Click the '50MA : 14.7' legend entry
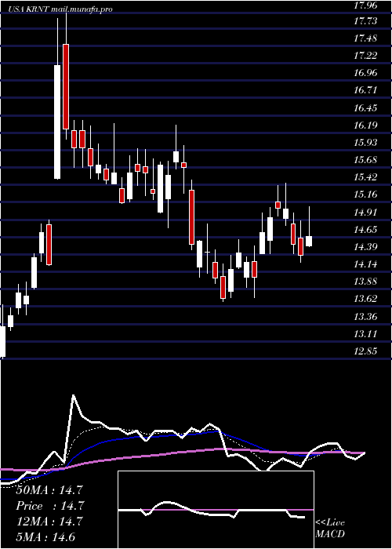Screen dimensions: 392x549 point(49,490)
